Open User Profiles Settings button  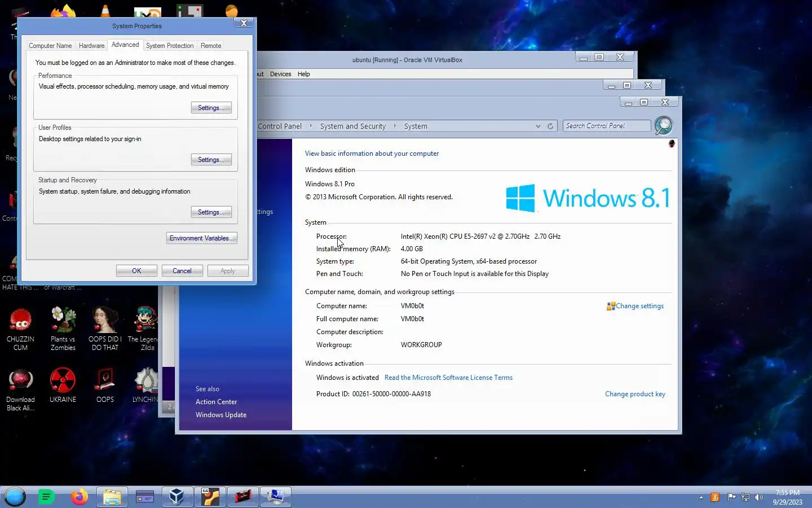[211, 160]
